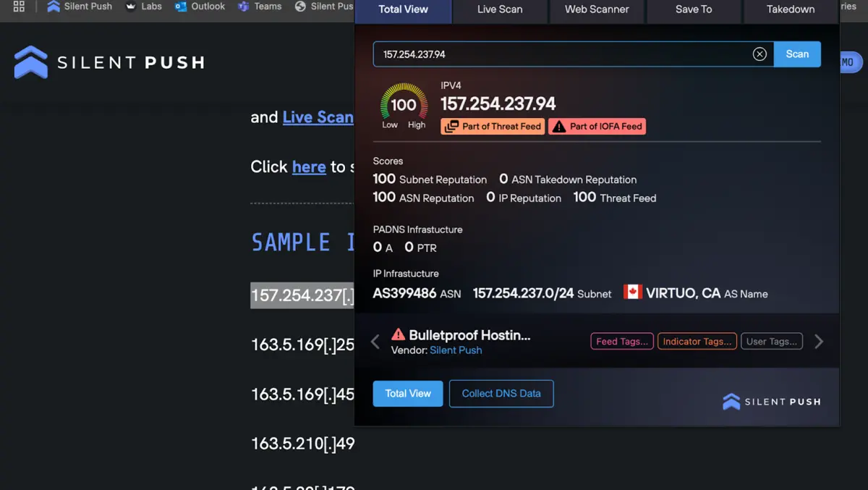Clear the IP search field with X icon
Image resolution: width=868 pixels, height=490 pixels.
point(759,54)
